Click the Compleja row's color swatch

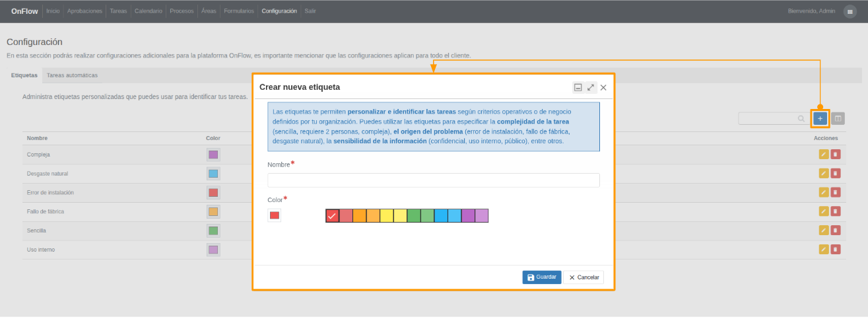(213, 155)
